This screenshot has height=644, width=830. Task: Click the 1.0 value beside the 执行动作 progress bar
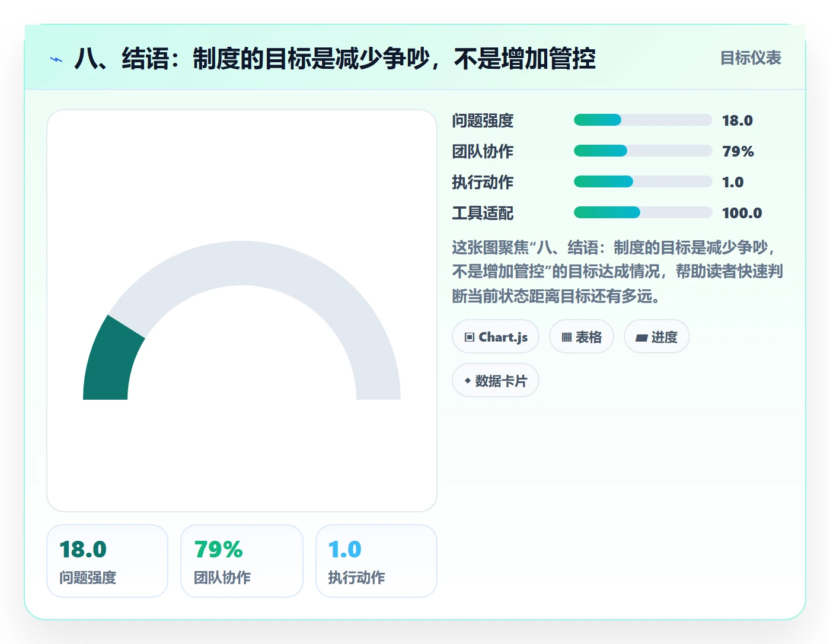tap(733, 182)
